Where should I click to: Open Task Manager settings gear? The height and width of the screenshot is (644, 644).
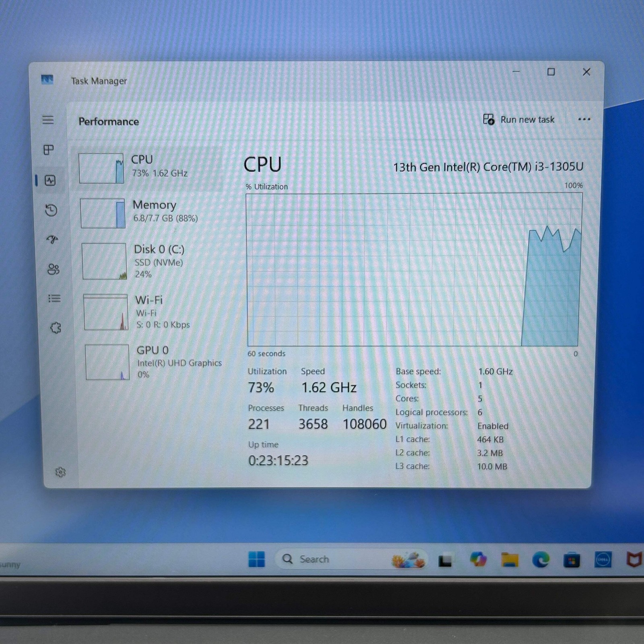[60, 472]
